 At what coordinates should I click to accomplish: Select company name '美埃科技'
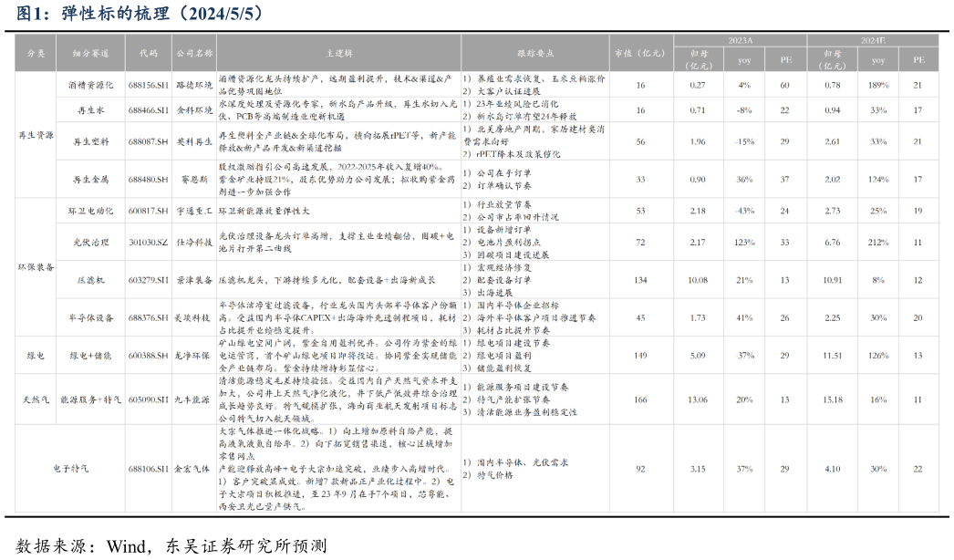(x=192, y=317)
